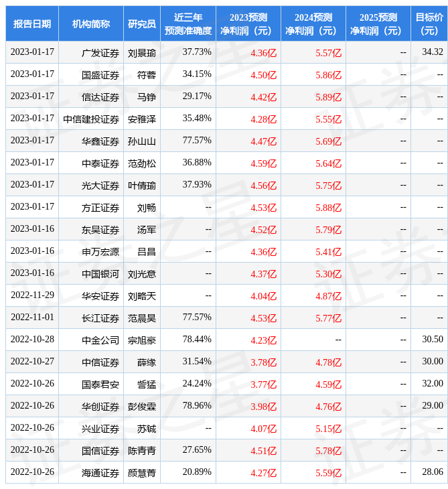Click the 近三年预测准确度 column header
The width and height of the screenshot is (448, 489).
coord(188,23)
